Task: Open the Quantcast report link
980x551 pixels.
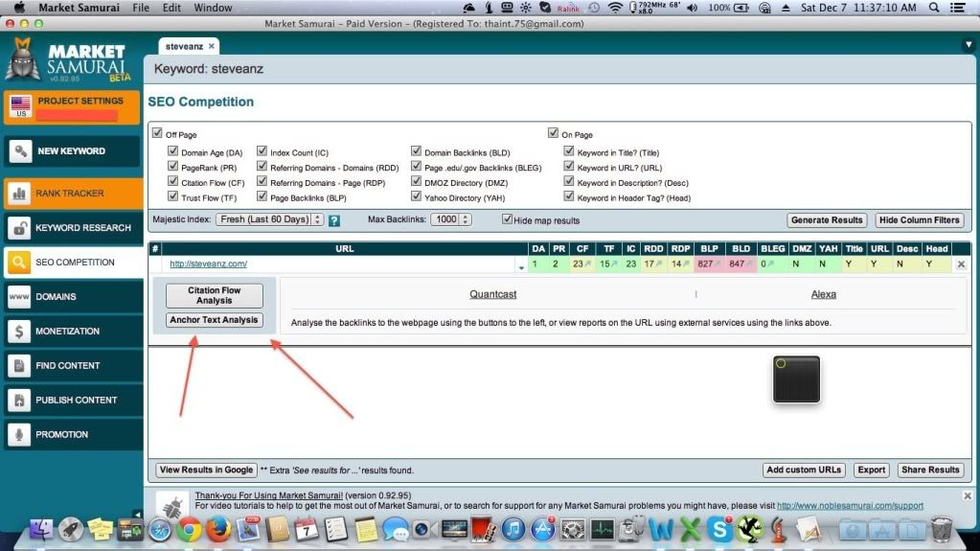Action: tap(492, 294)
